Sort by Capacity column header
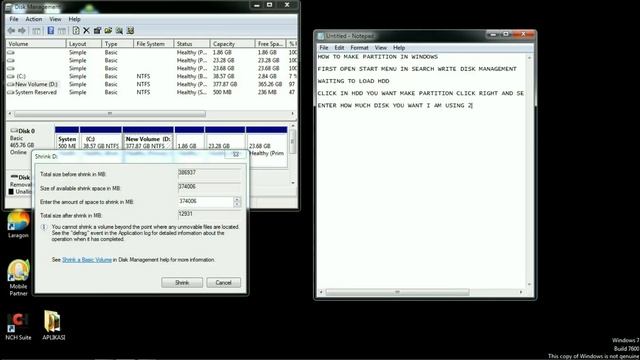Viewport: 640px width, 360px height. click(232, 44)
